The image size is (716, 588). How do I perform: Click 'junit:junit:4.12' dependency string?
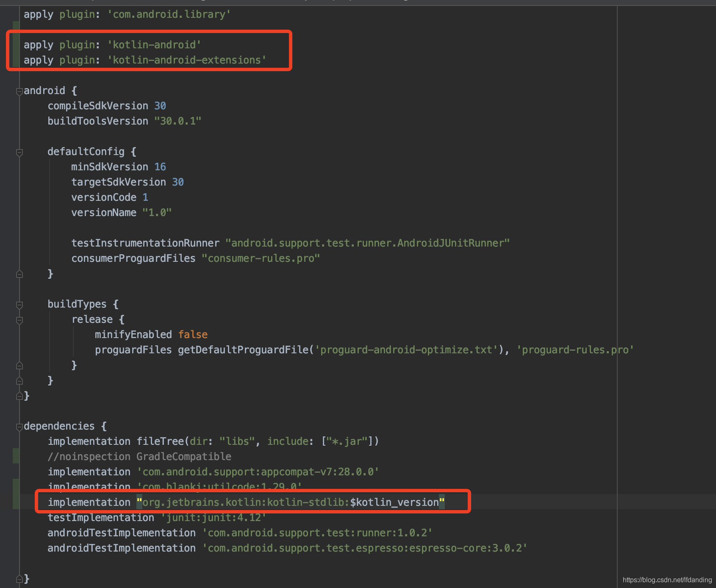(214, 518)
